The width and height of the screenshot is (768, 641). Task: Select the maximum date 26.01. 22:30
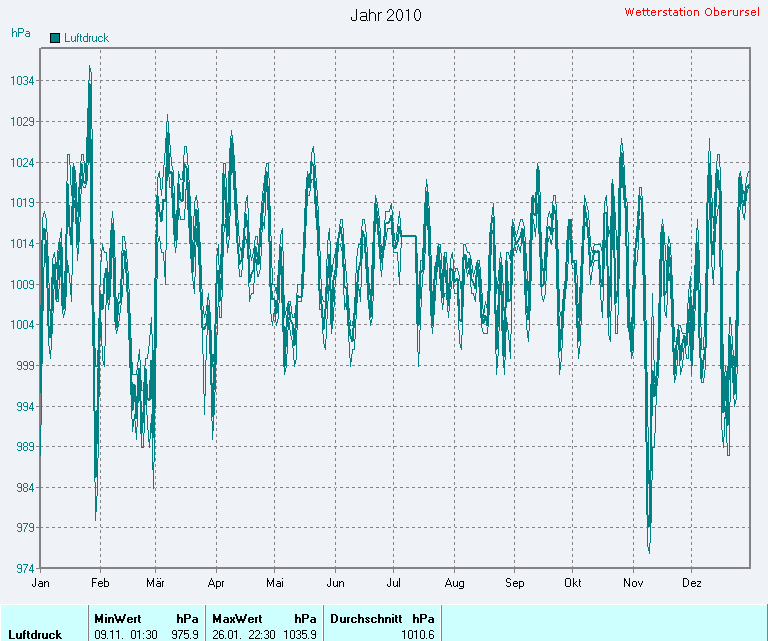point(244,635)
